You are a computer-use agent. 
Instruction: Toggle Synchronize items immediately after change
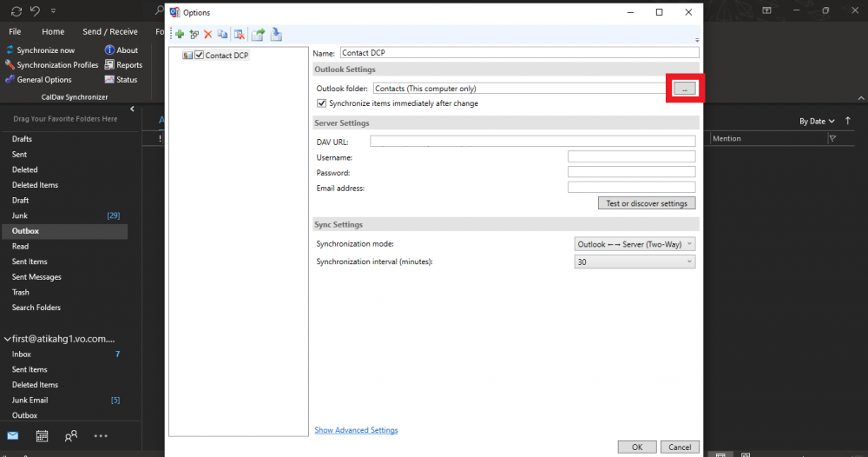[322, 103]
